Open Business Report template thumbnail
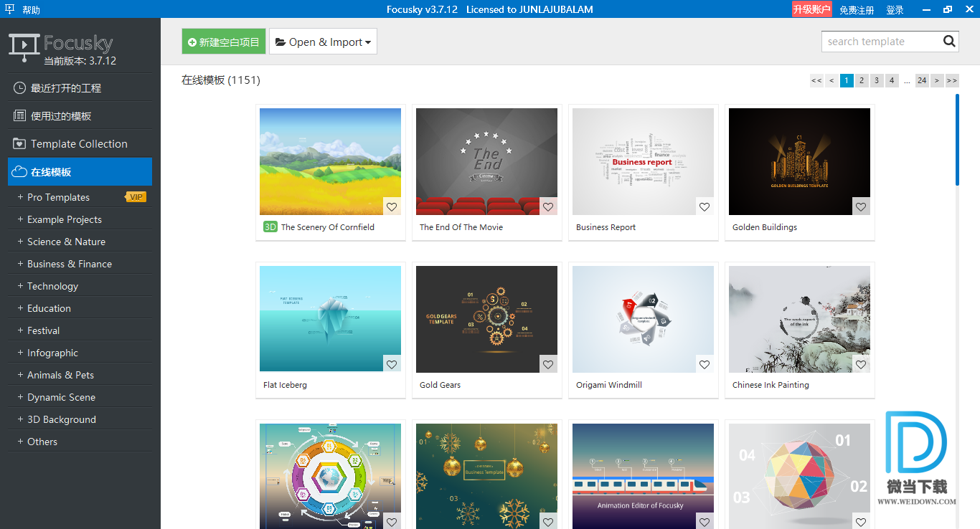This screenshot has height=529, width=980. [643, 161]
